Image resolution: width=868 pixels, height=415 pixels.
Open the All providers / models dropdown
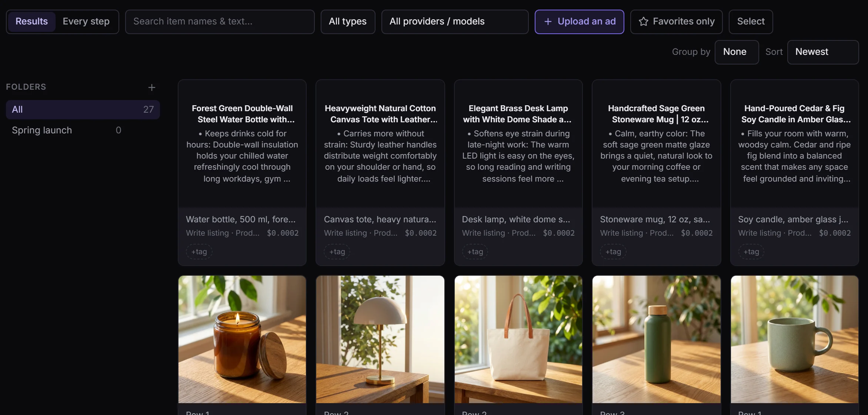454,21
